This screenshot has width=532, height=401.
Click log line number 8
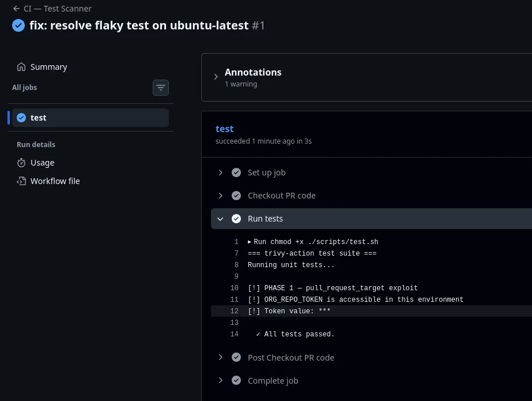[x=236, y=265]
